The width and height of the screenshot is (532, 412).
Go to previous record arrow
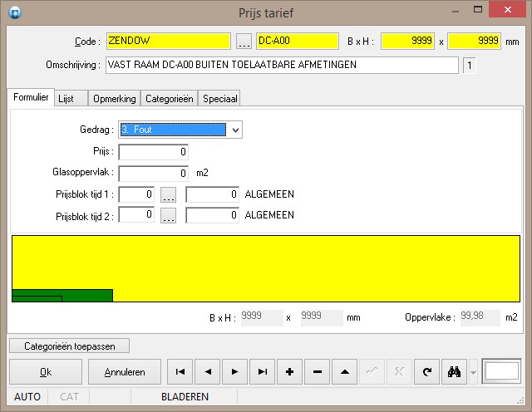208,372
